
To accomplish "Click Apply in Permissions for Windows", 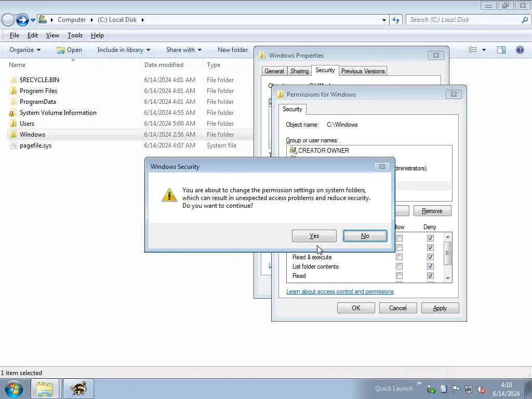I will 440,308.
